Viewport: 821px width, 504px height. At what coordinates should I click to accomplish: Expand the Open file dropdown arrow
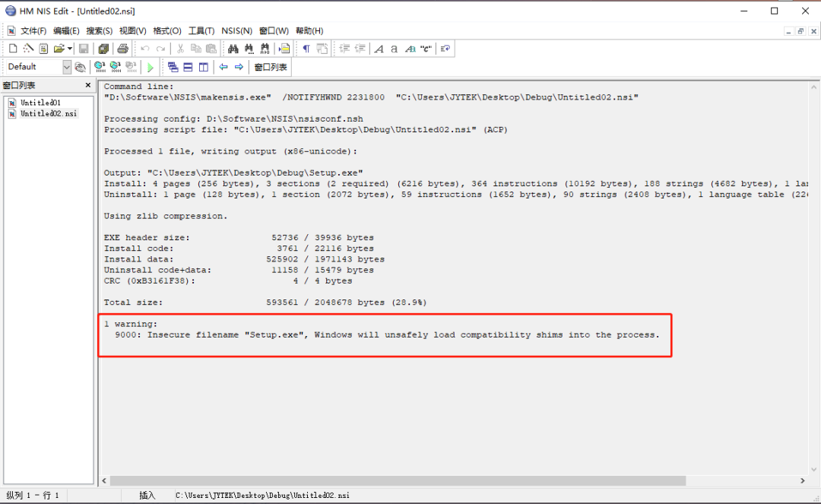tap(70, 49)
